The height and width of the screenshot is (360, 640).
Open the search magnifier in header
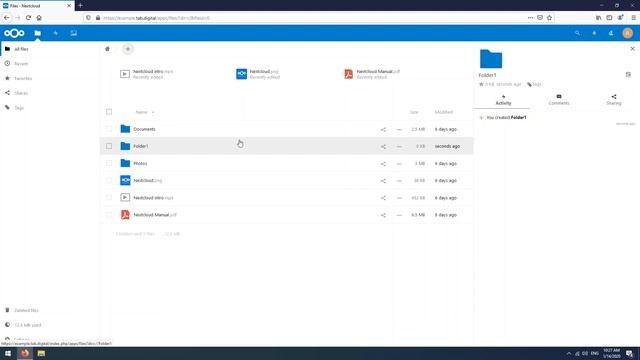(577, 33)
